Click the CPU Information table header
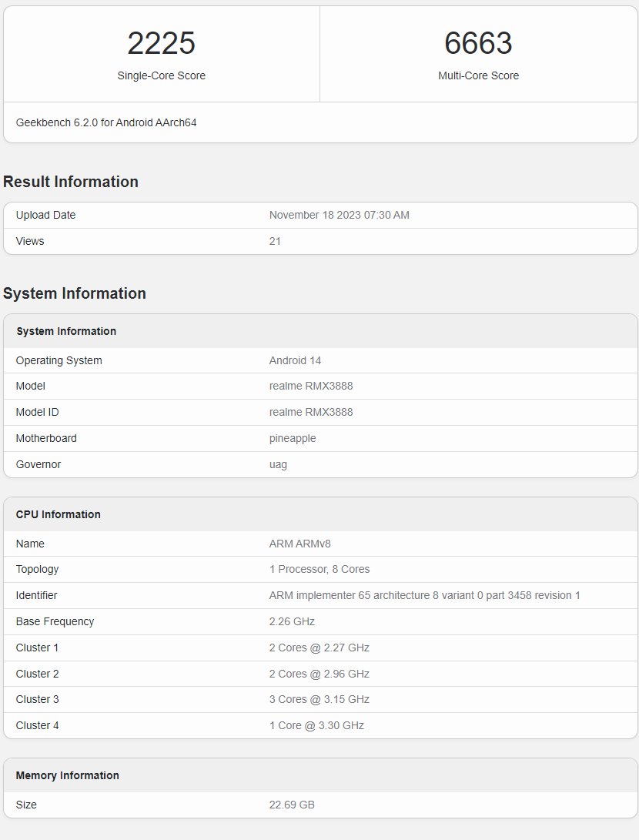The image size is (639, 840). (59, 514)
